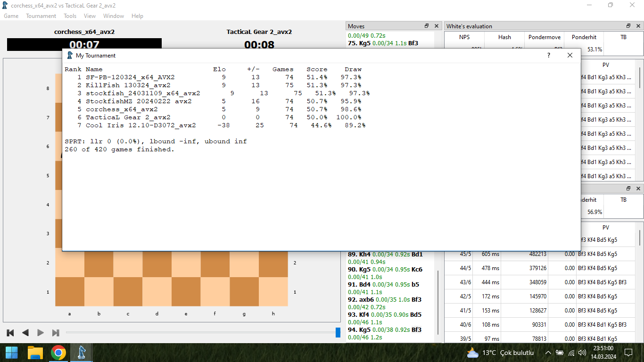Open the notification center icon
The width and height of the screenshot is (644, 362).
pos(628,353)
